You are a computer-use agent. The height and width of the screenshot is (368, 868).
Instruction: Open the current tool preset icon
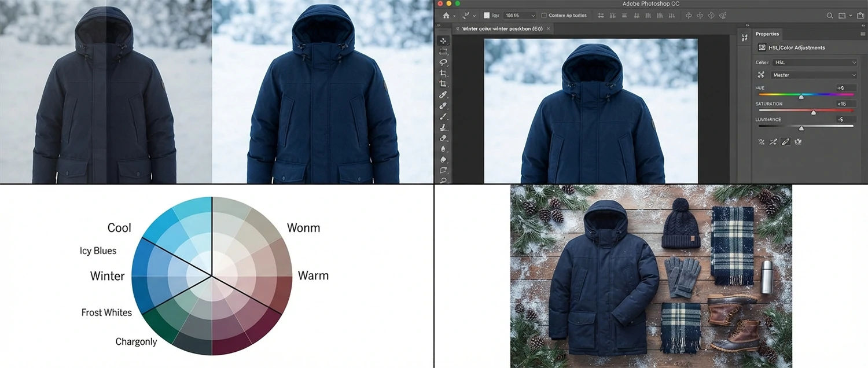click(466, 15)
